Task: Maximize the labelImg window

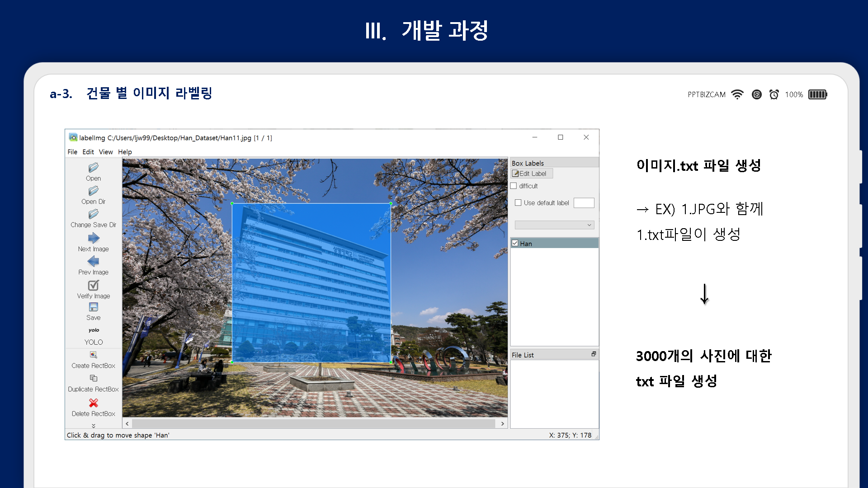Action: point(561,137)
